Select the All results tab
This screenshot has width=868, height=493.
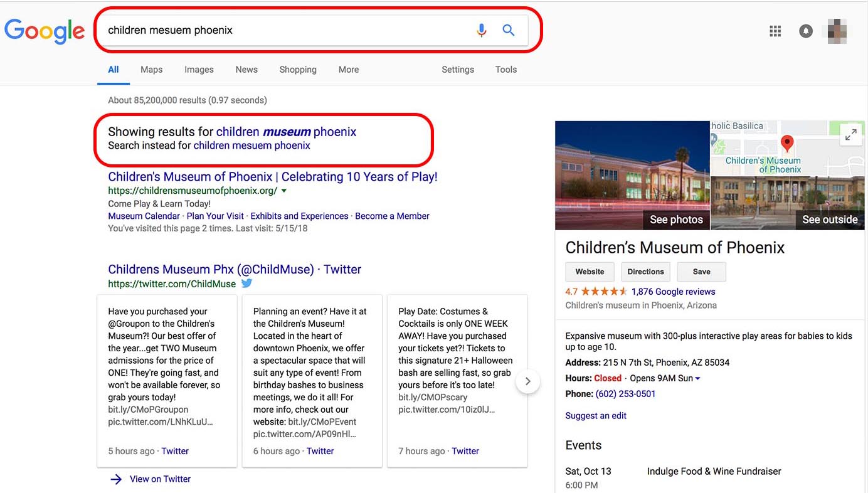(114, 70)
